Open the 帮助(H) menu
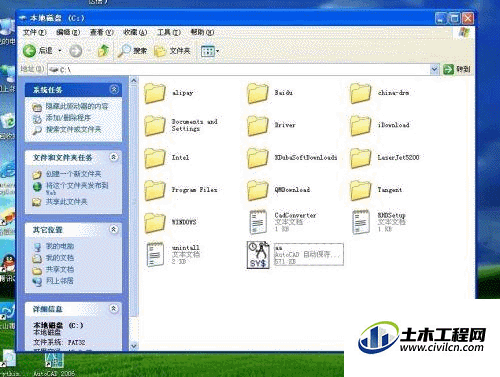 click(202, 32)
